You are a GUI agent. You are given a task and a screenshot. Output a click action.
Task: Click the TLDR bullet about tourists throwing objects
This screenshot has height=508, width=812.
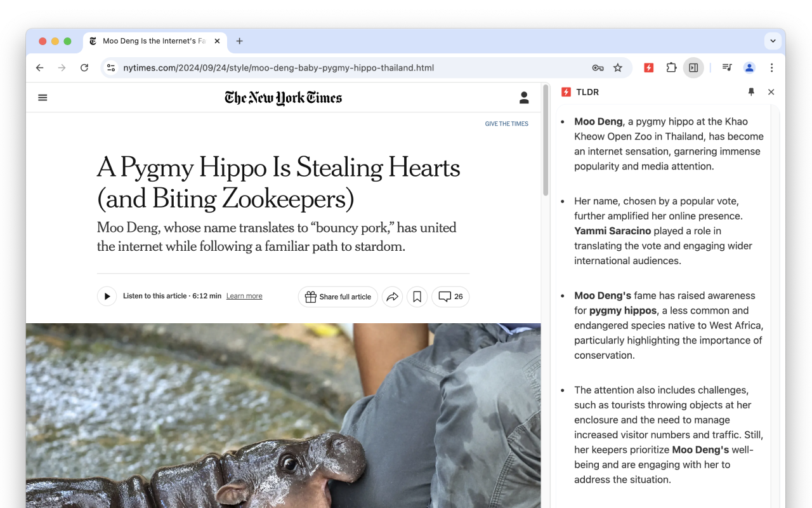coord(669,435)
